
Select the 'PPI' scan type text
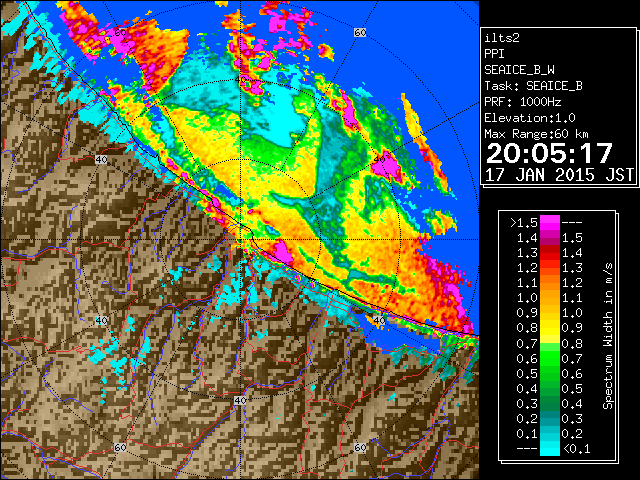[494, 54]
